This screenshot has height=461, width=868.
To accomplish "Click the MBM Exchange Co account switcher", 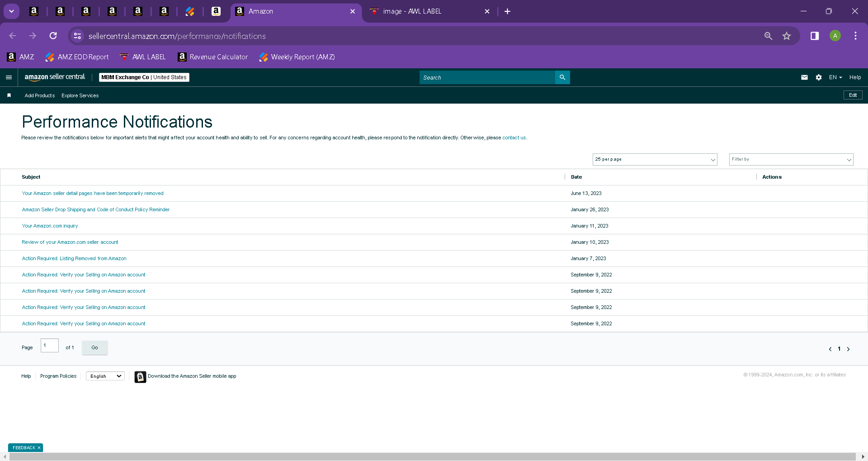I will pyautogui.click(x=144, y=77).
